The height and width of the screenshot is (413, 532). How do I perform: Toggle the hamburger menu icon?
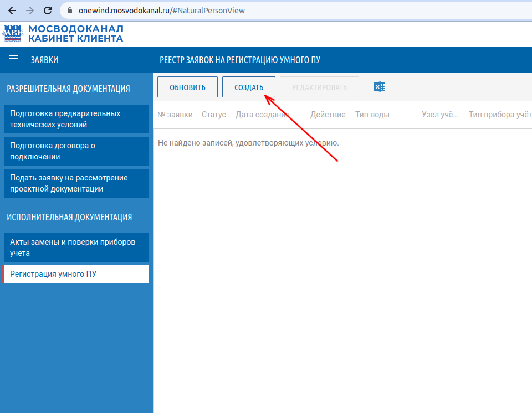[13, 60]
